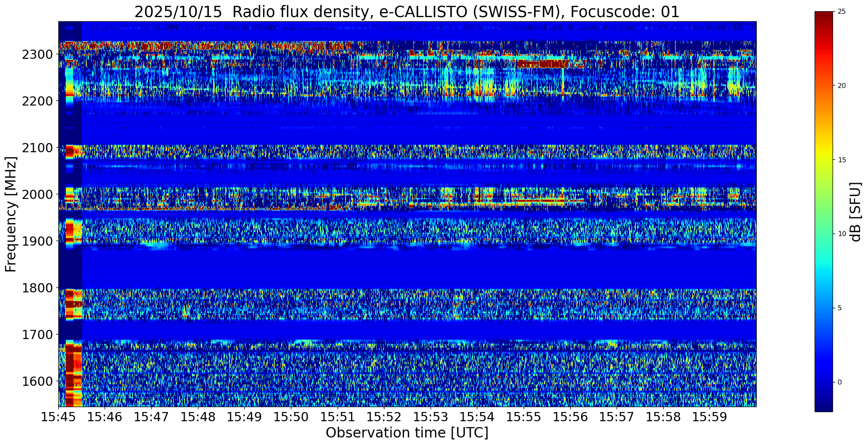The width and height of the screenshot is (868, 445).
Task: Select the 1800 frequency tick label
Action: (x=39, y=288)
